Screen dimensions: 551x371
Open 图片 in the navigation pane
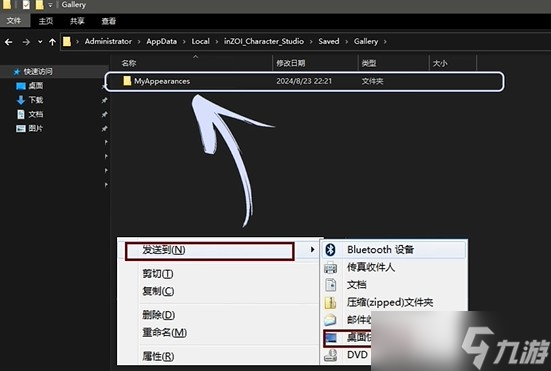click(x=36, y=129)
